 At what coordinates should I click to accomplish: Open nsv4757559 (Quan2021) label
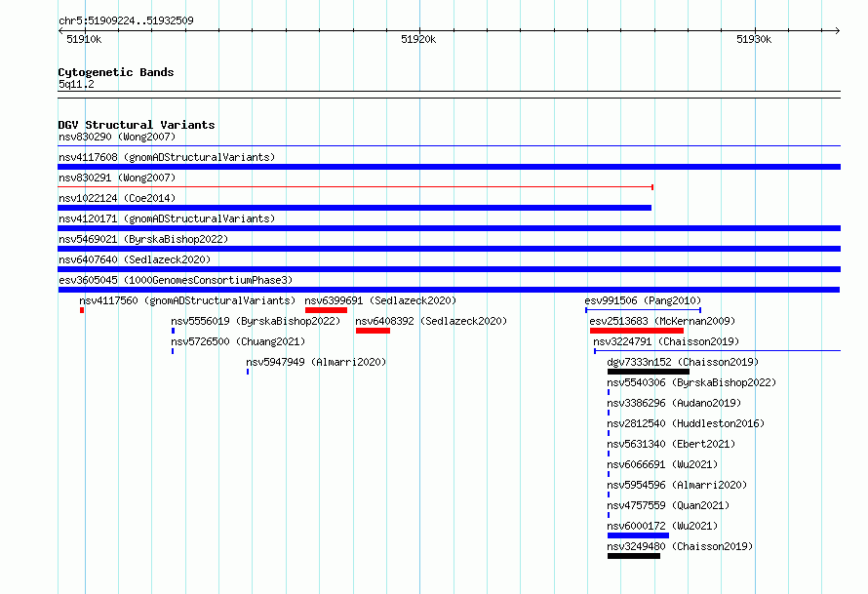[668, 505]
